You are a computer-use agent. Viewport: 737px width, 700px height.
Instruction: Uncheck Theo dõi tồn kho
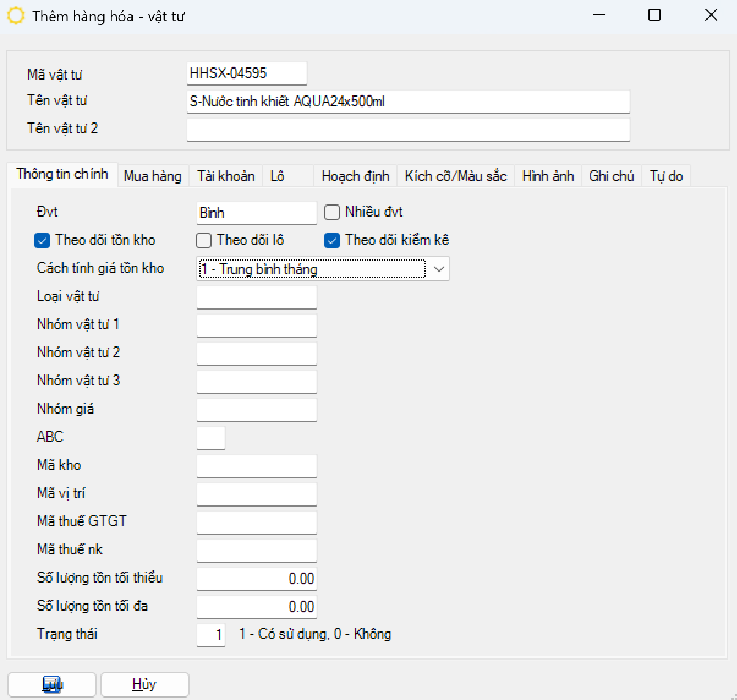pyautogui.click(x=42, y=240)
